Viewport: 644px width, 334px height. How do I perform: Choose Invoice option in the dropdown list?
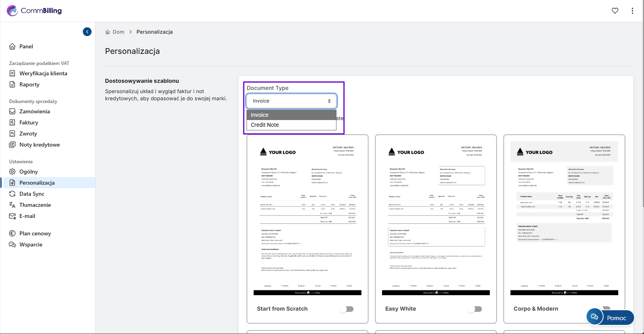(x=260, y=115)
